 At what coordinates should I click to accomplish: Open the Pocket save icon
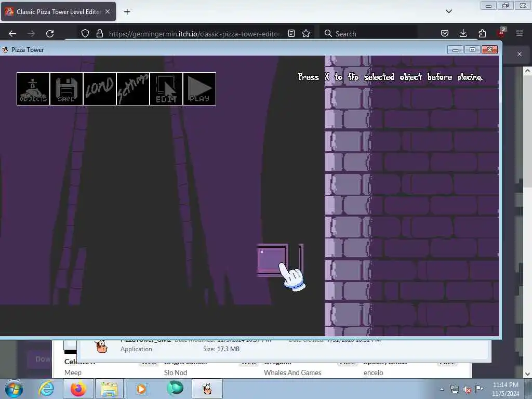point(445,33)
